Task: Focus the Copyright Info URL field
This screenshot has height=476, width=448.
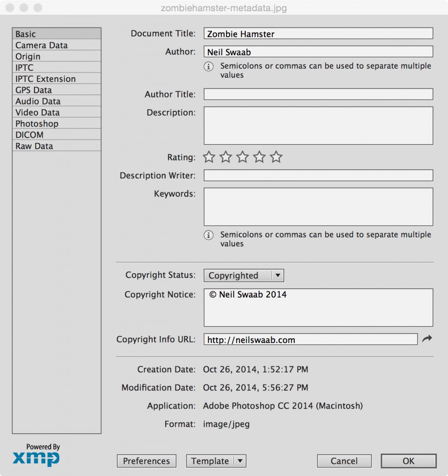Action: pyautogui.click(x=310, y=339)
